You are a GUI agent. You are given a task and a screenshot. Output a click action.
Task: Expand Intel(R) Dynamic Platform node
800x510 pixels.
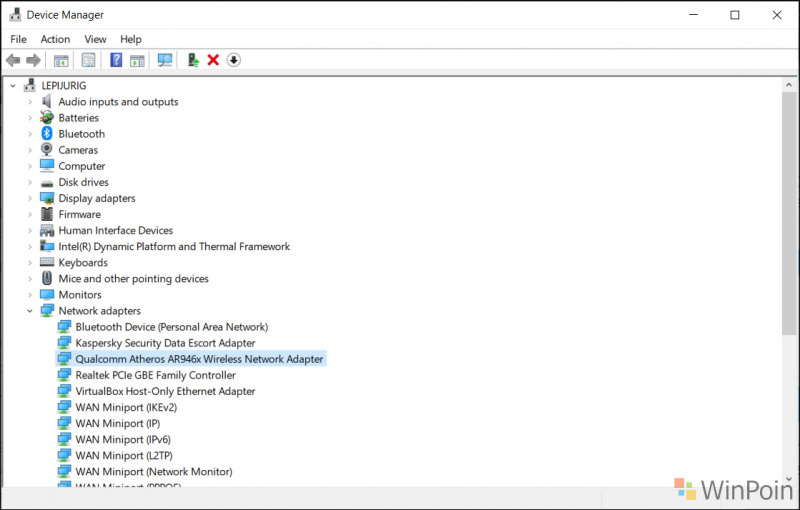[x=30, y=246]
